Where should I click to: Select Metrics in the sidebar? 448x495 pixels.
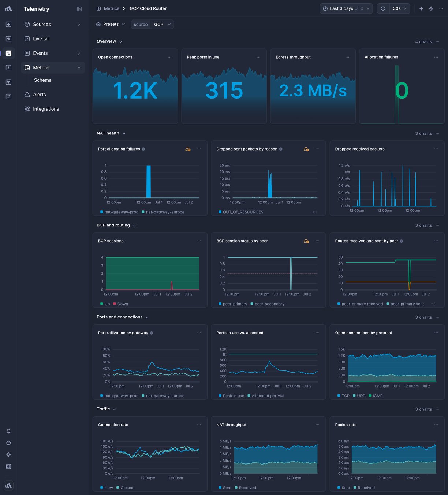53,67
